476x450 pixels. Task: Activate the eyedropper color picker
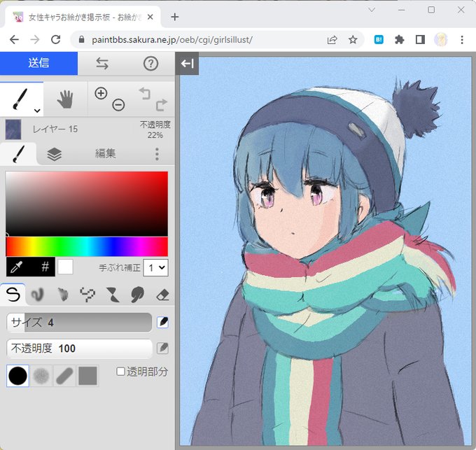(16, 267)
